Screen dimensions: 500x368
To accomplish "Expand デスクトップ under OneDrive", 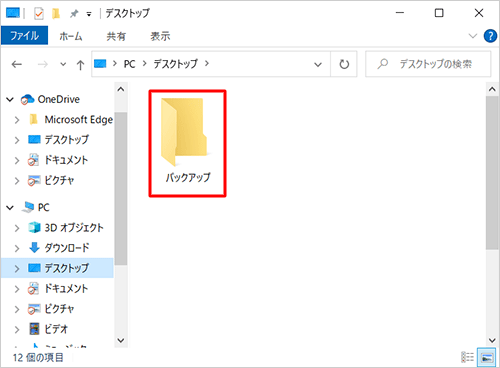I will click(x=17, y=140).
